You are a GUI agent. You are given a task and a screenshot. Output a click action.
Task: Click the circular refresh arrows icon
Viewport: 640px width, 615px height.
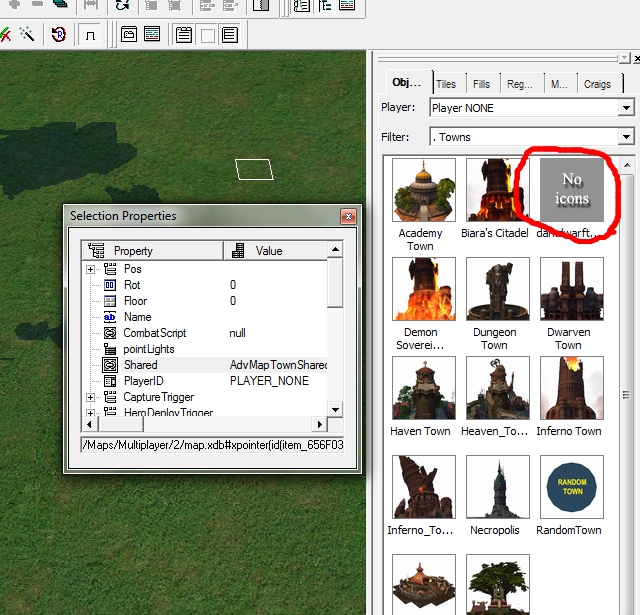122,5
